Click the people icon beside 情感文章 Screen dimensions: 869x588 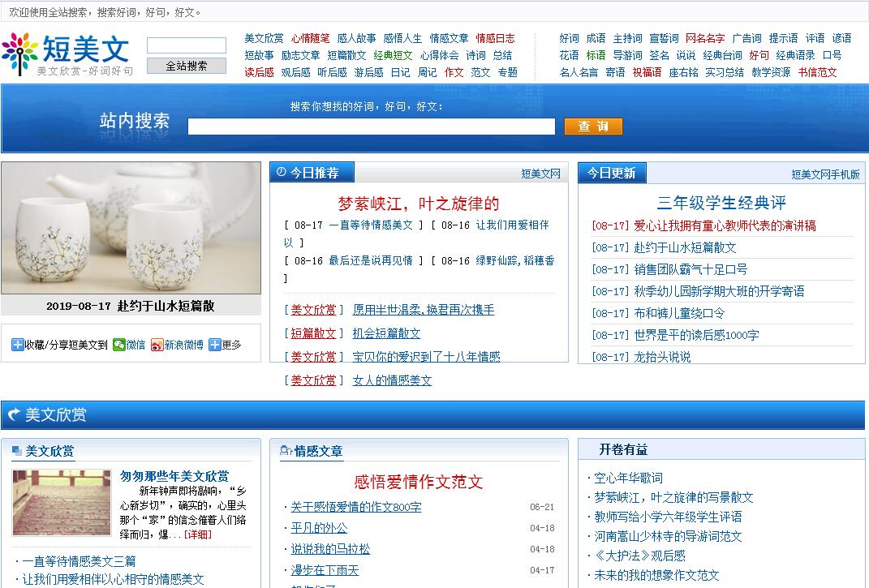click(286, 451)
